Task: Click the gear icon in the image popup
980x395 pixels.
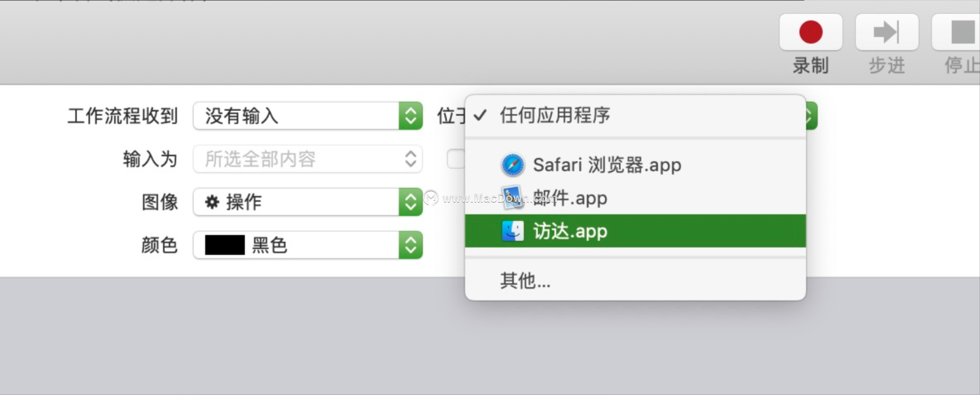Action: point(212,202)
